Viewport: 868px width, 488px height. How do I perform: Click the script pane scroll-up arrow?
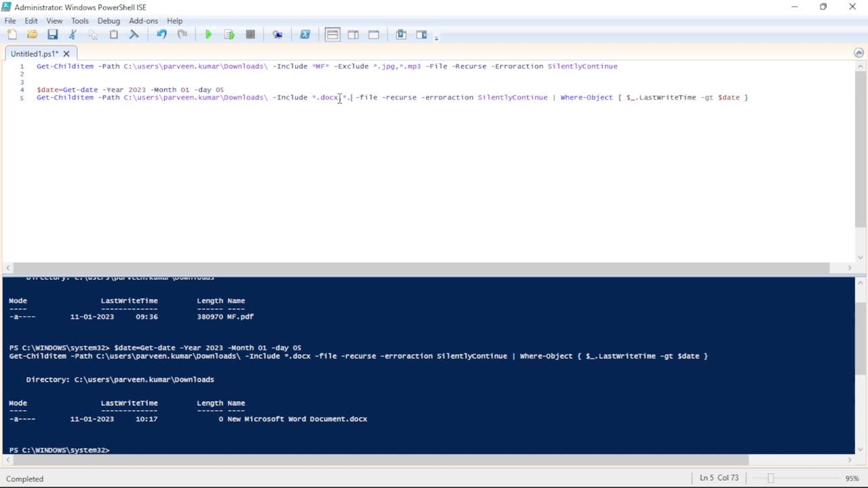pos(861,66)
